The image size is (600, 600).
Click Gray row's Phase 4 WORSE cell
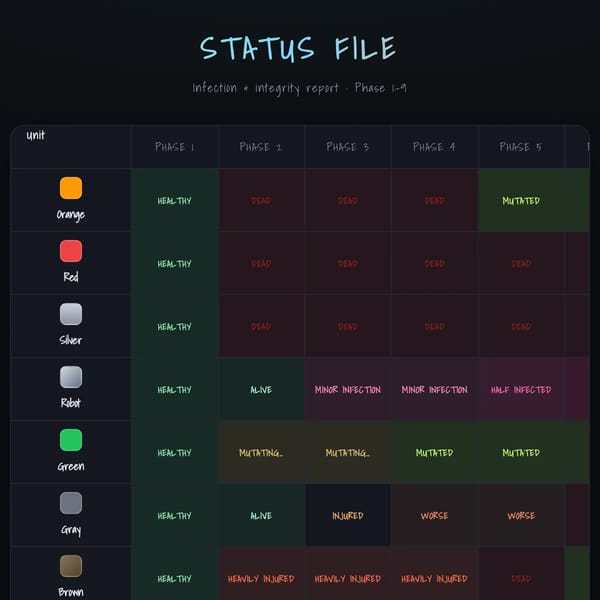(x=435, y=515)
